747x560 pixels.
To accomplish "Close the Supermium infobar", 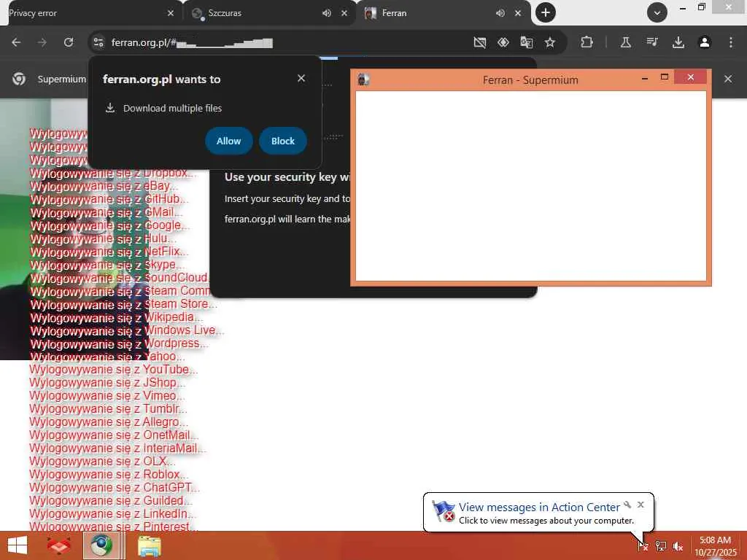I will pyautogui.click(x=728, y=79).
